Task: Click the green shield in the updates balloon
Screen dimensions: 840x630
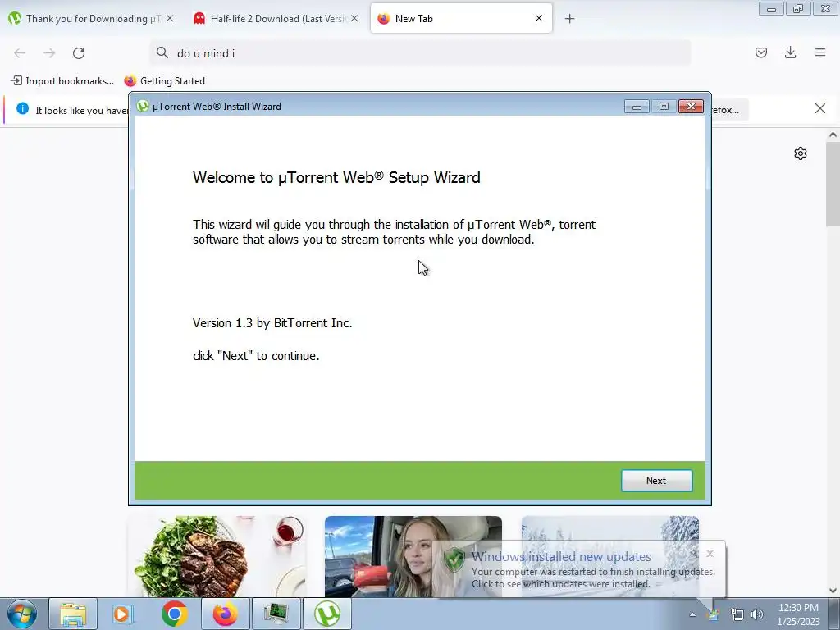Action: [454, 559]
